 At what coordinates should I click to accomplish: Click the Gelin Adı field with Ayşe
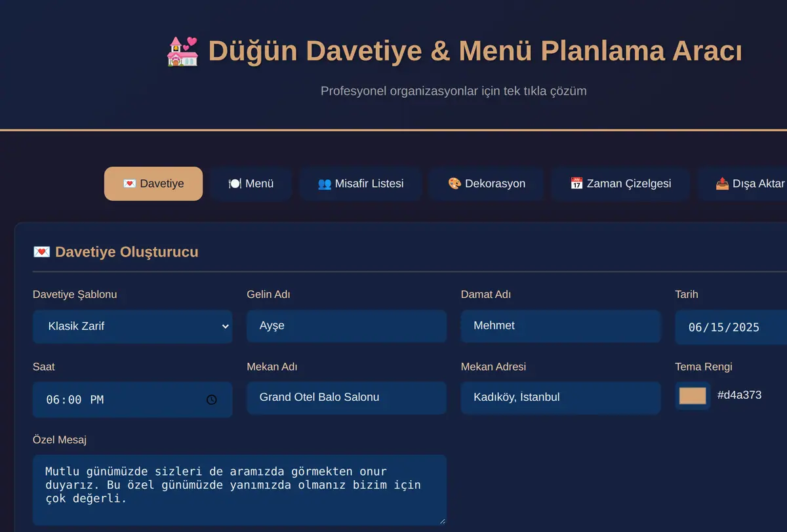click(x=346, y=326)
